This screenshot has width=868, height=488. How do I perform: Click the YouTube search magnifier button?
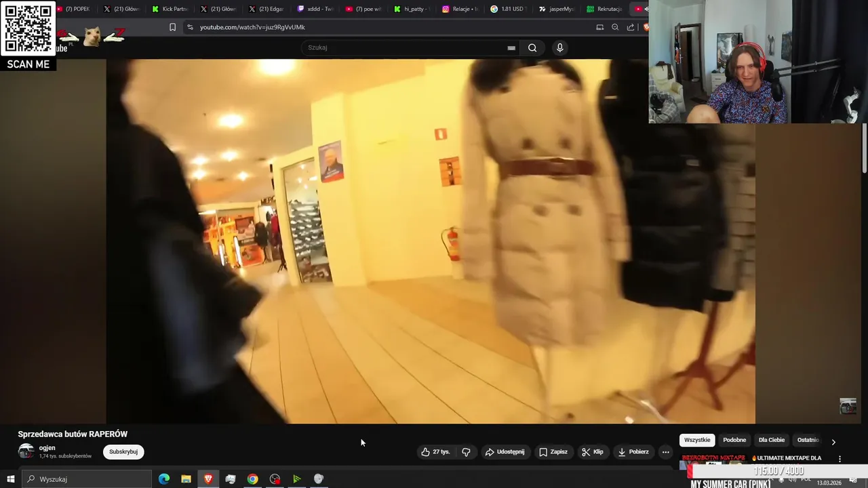coord(532,47)
